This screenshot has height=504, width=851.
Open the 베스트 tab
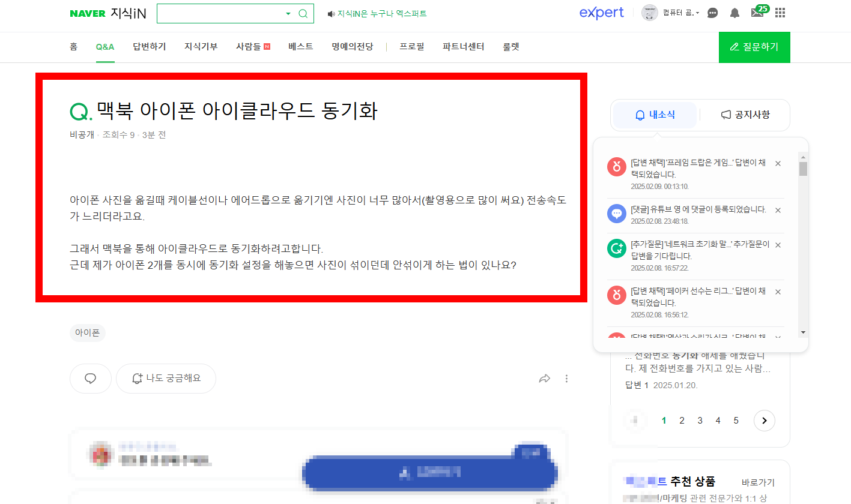[x=301, y=46]
